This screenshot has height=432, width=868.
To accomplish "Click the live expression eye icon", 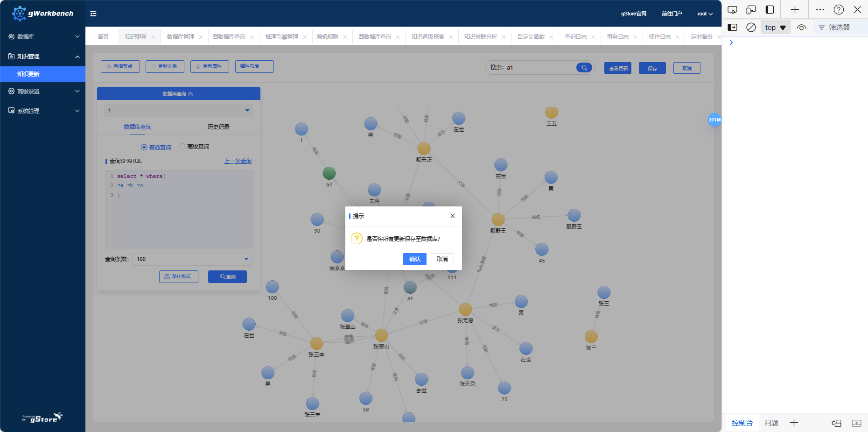I will click(x=801, y=28).
